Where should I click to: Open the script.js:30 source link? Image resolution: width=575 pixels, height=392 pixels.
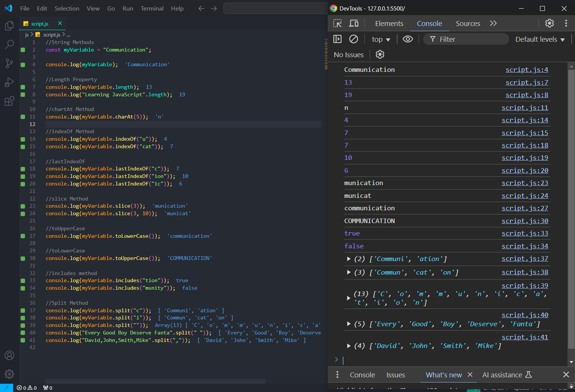tap(525, 221)
